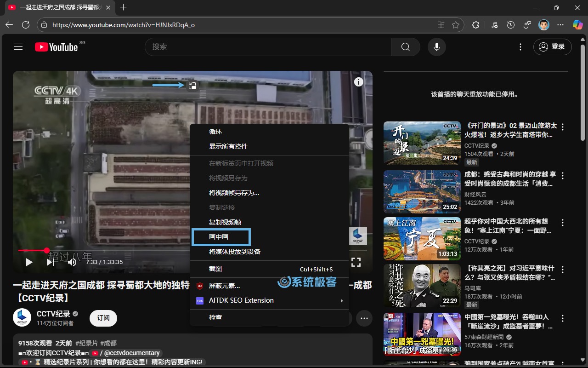The height and width of the screenshot is (368, 588).
Task: Open the Copilot sidebar icon
Action: tap(578, 25)
